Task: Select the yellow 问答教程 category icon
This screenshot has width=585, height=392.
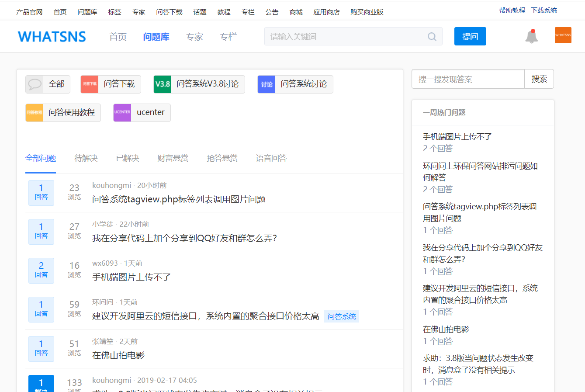Action: [35, 113]
